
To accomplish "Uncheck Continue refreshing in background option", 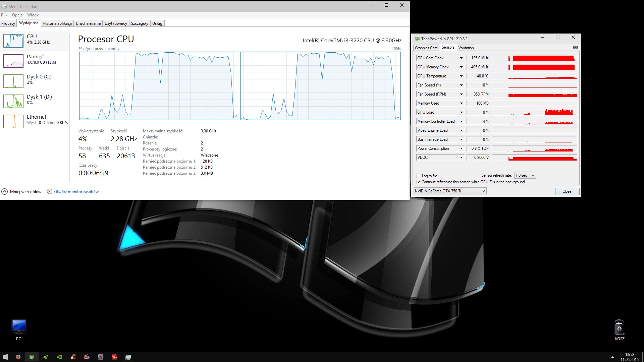I will tap(419, 182).
